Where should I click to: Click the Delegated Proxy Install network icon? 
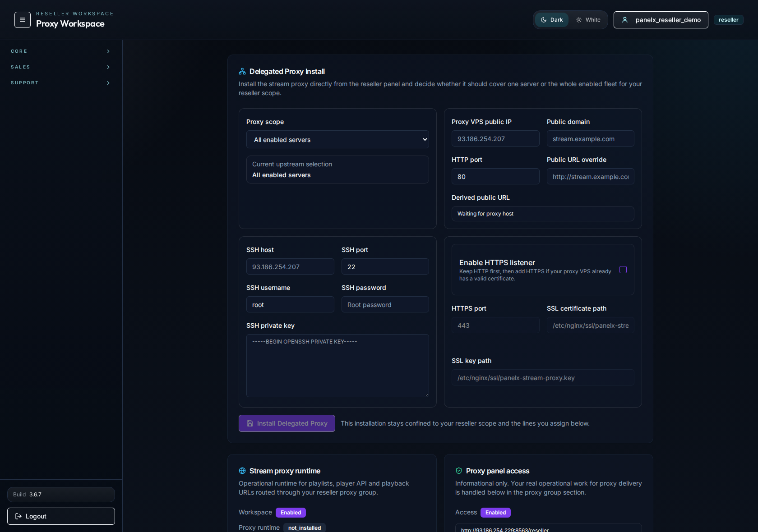tap(242, 71)
